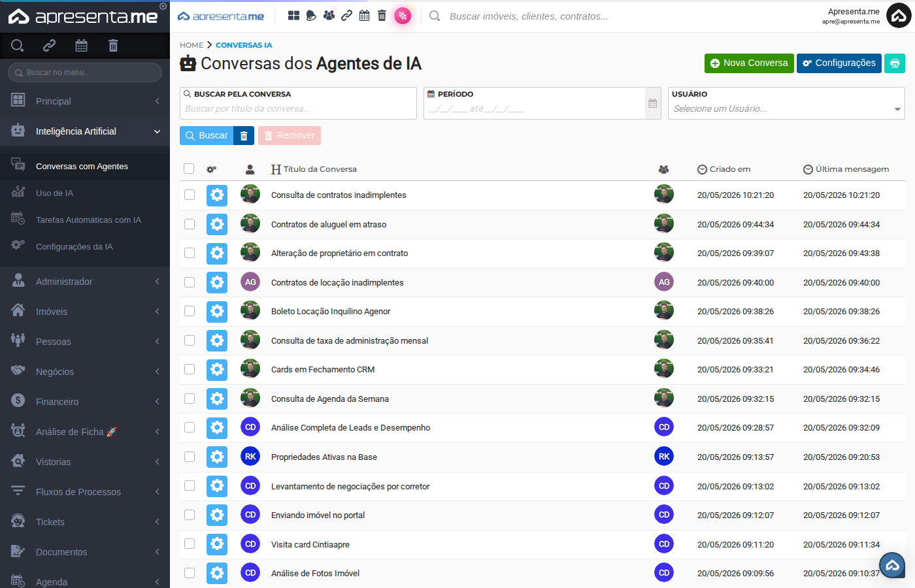Image resolution: width=915 pixels, height=588 pixels.
Task: Check 'Alteração de proprietário em contrato' row
Action: tap(190, 253)
